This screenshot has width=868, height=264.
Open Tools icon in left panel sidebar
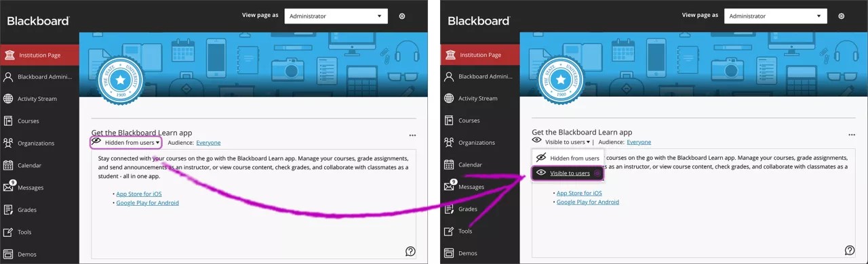[x=8, y=232]
